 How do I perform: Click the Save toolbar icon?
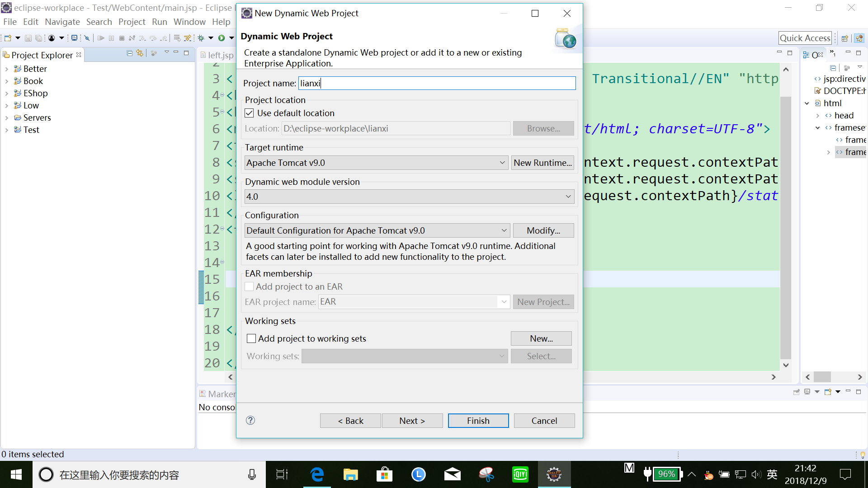pos(28,38)
